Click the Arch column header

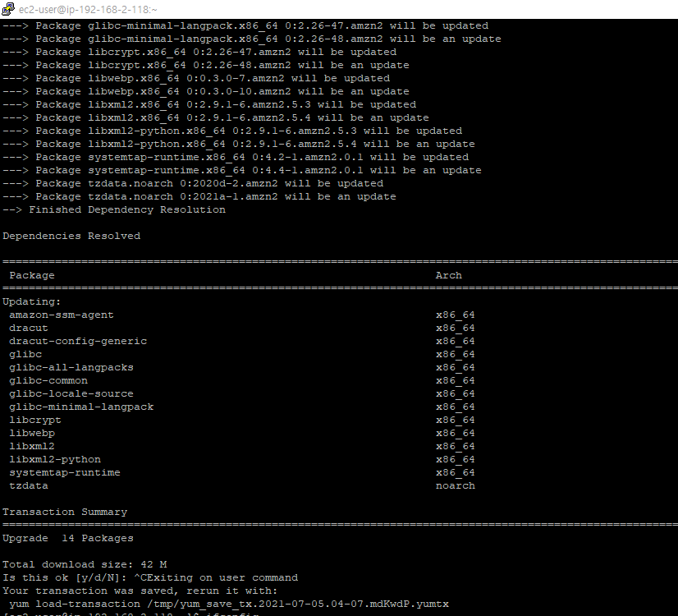click(448, 275)
